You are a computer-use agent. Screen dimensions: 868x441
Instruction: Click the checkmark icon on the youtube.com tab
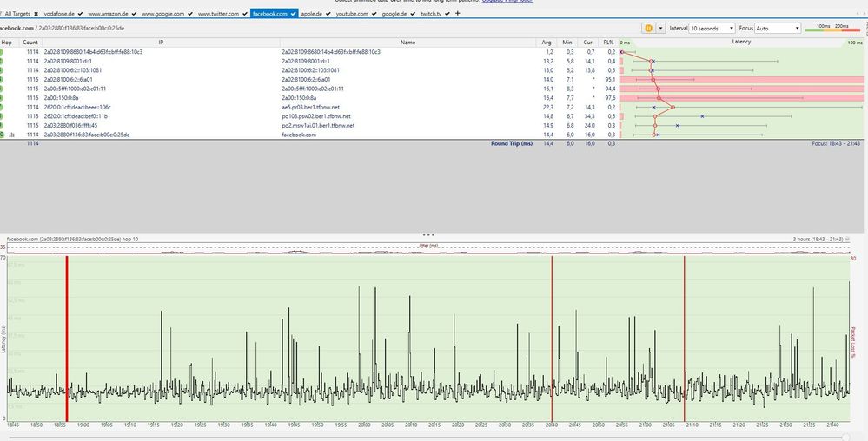point(374,14)
